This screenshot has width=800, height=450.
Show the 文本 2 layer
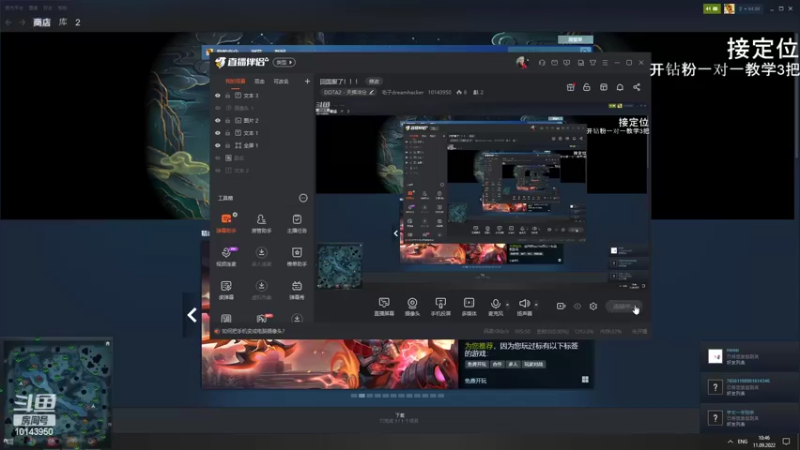click(x=218, y=170)
